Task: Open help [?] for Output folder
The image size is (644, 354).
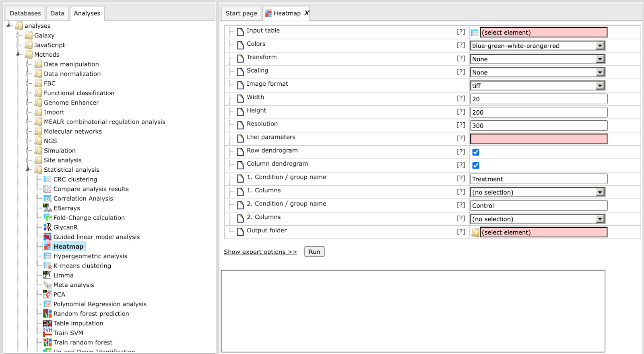Action: [461, 232]
